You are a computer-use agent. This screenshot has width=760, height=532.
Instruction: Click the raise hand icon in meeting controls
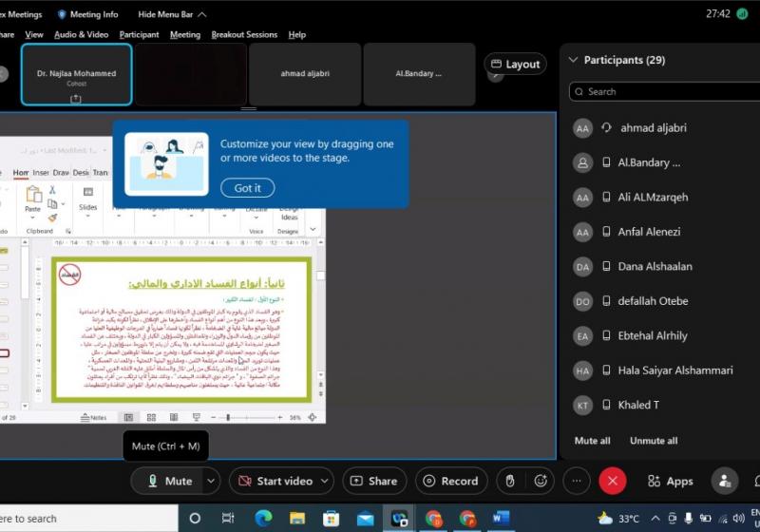(510, 481)
